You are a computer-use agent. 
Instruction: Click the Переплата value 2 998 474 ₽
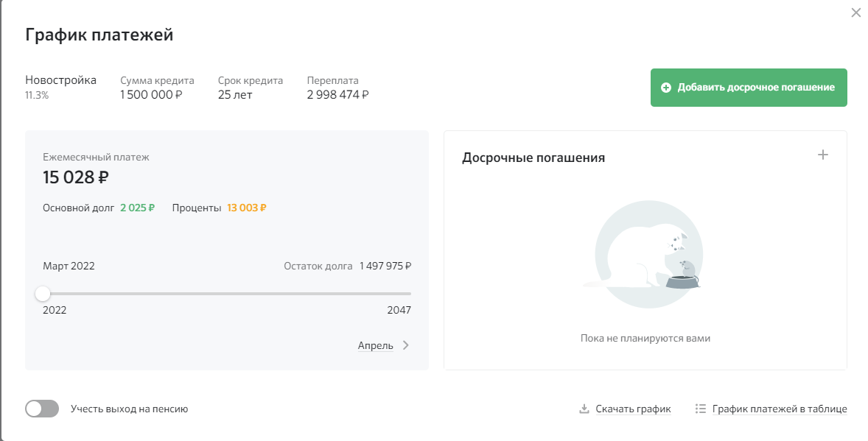pyautogui.click(x=337, y=95)
